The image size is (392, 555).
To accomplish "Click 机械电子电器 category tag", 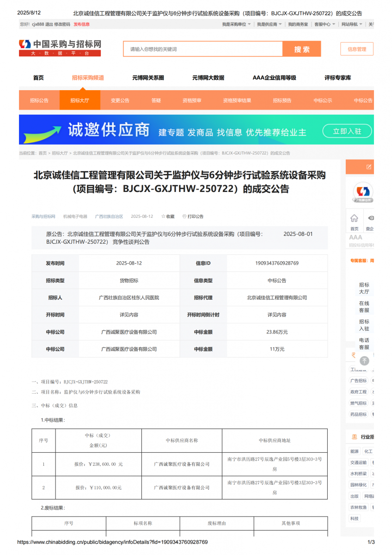I will pyautogui.click(x=75, y=216).
